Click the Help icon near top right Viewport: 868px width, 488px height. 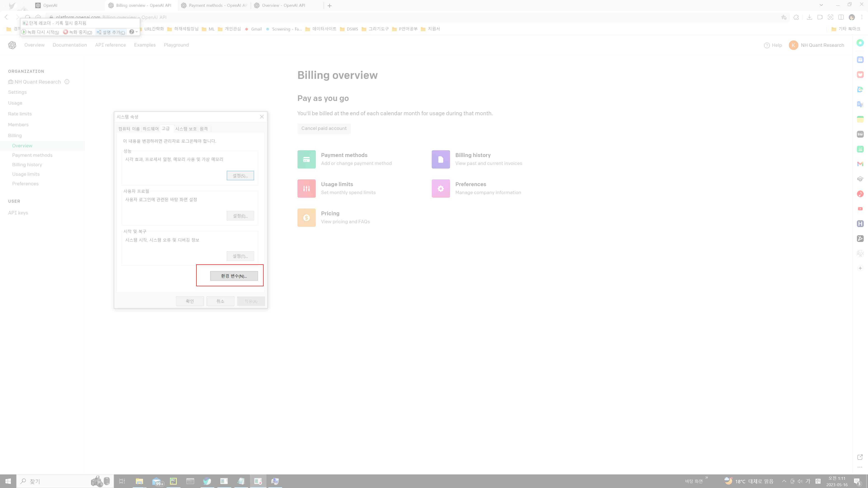point(767,45)
